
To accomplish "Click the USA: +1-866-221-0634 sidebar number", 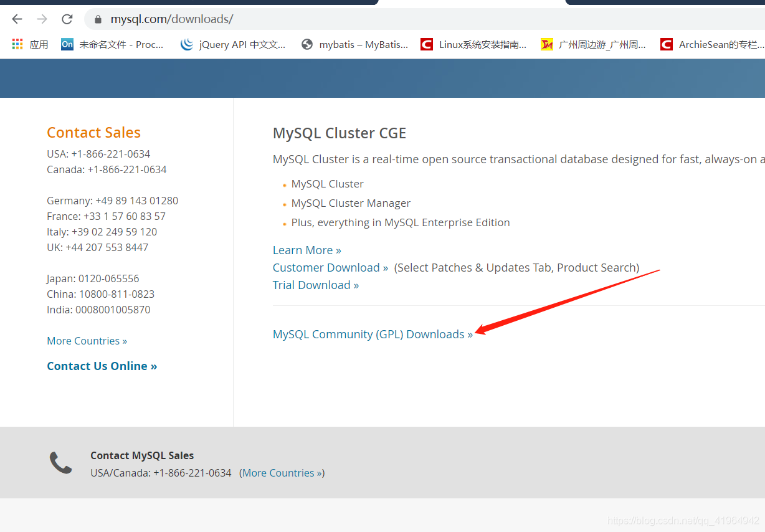I will click(98, 154).
